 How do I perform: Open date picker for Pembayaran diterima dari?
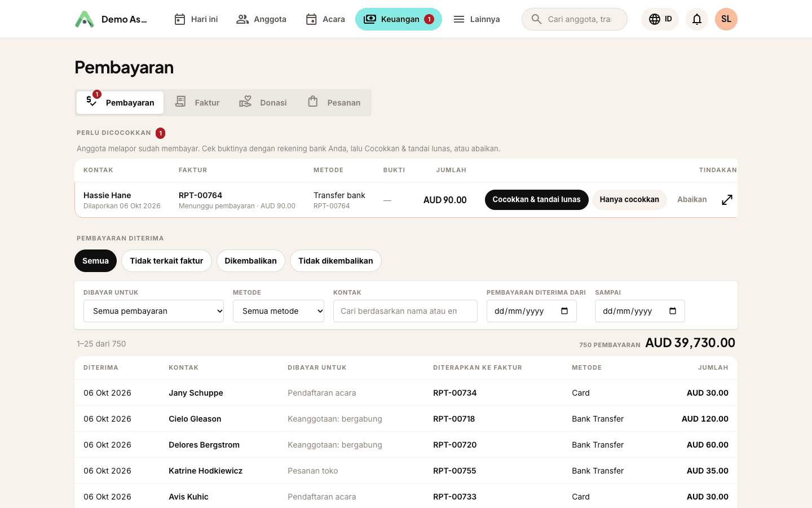564,311
